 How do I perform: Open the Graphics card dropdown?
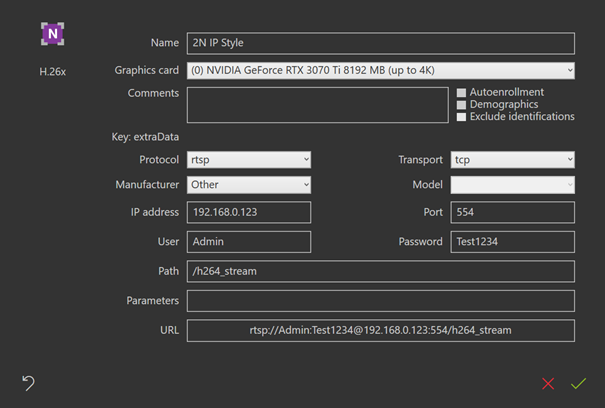tap(380, 71)
